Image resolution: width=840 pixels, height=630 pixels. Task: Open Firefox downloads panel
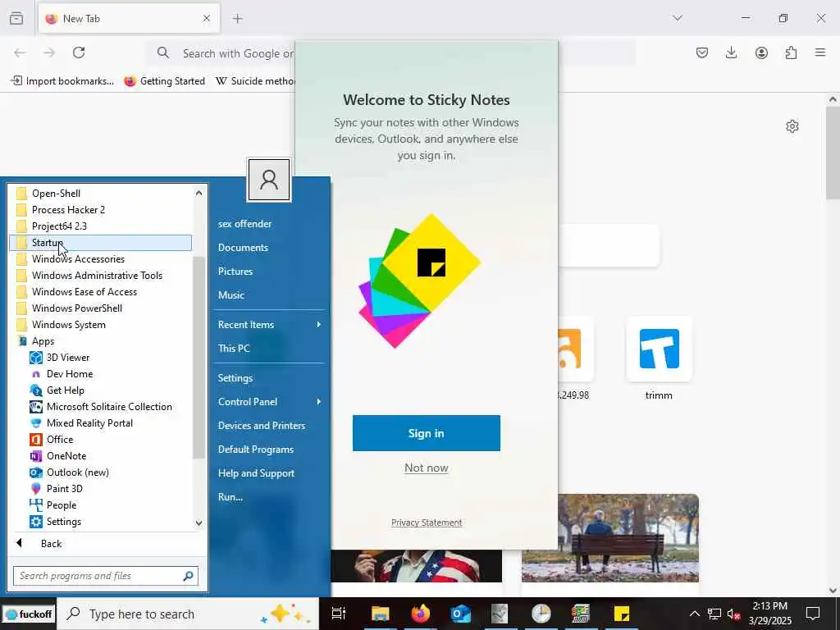pos(731,52)
